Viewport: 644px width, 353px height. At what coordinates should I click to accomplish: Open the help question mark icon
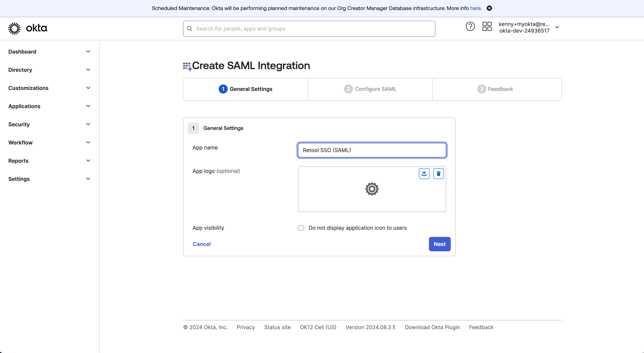click(x=470, y=27)
